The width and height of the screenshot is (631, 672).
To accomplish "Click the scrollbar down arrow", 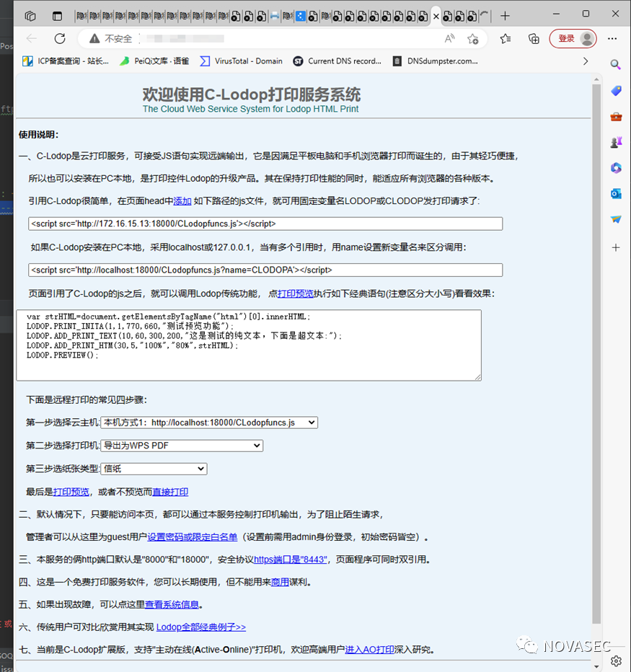I will point(596,666).
